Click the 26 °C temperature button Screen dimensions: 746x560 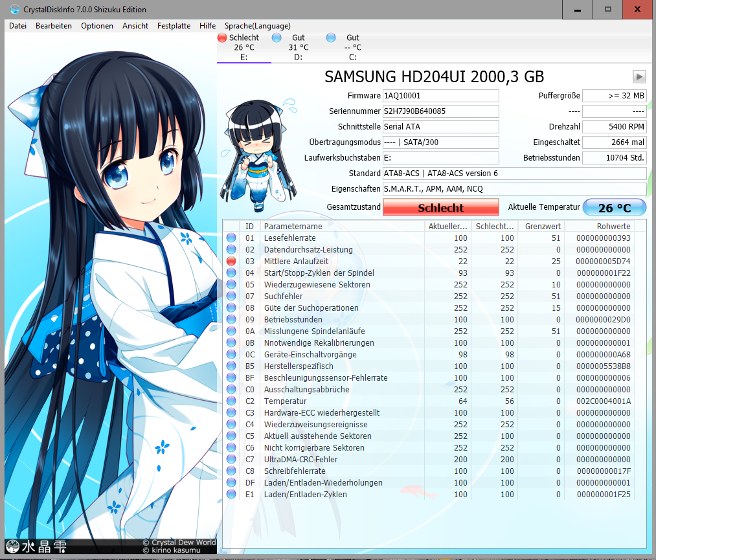pyautogui.click(x=614, y=207)
